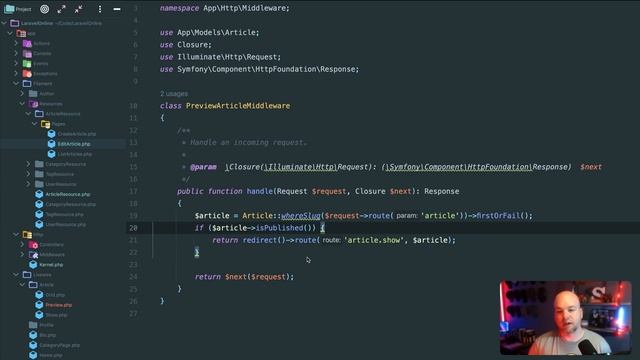Open the Project panel options (three dots)
The image size is (640, 360).
pyautogui.click(x=100, y=9)
